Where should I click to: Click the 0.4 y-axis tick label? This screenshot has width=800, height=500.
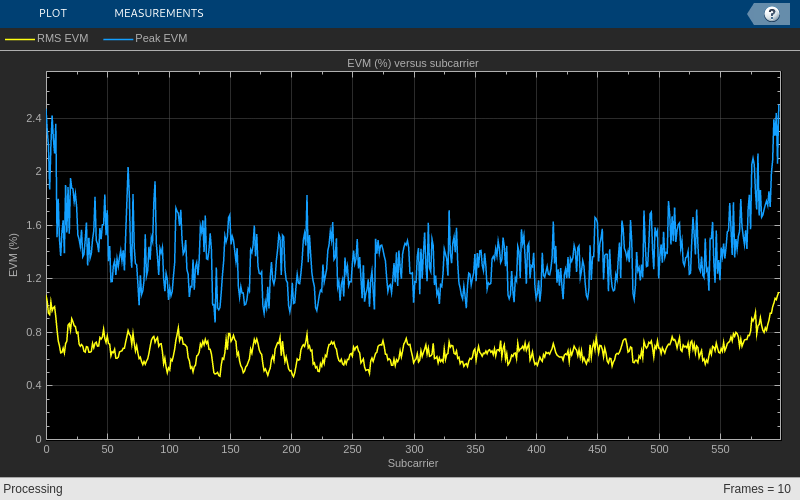[x=34, y=385]
